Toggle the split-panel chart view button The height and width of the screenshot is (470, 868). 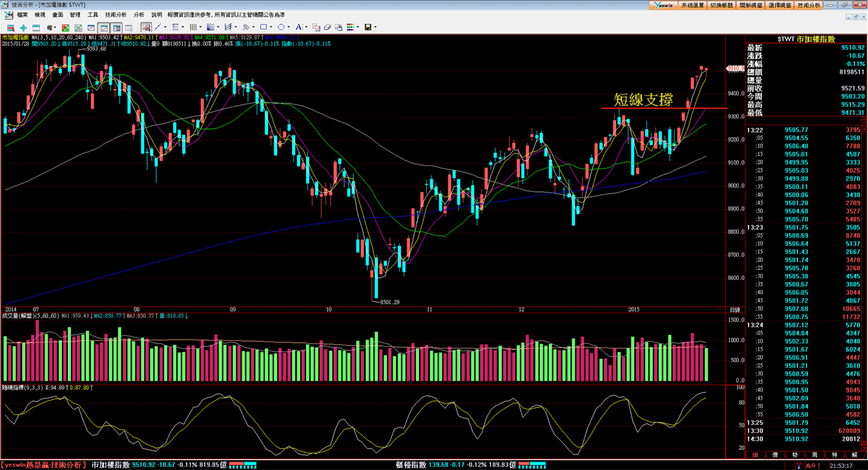point(116,27)
